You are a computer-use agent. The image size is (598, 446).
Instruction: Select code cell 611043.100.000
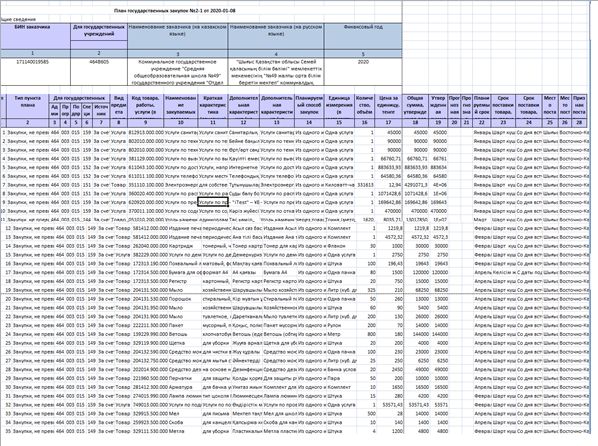coord(146,167)
